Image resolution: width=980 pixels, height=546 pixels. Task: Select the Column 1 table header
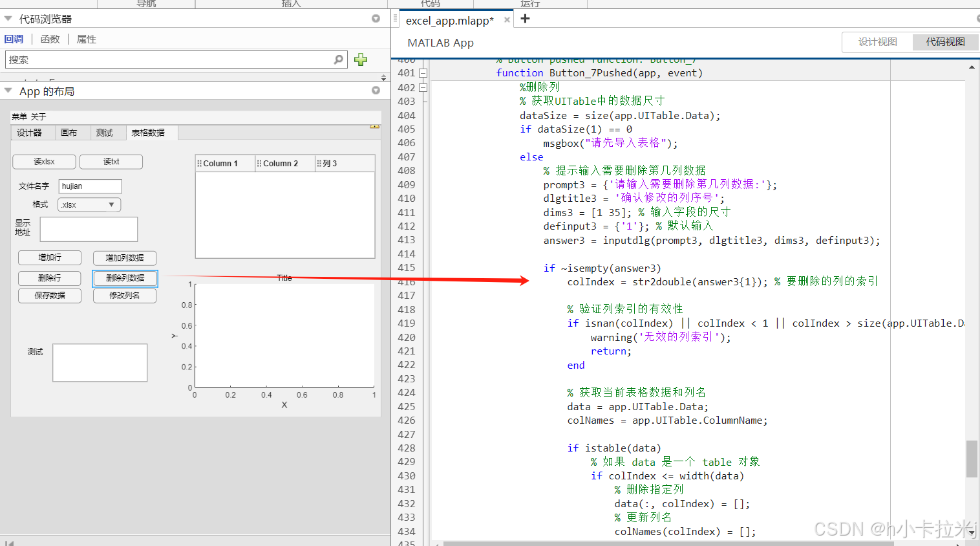[226, 164]
